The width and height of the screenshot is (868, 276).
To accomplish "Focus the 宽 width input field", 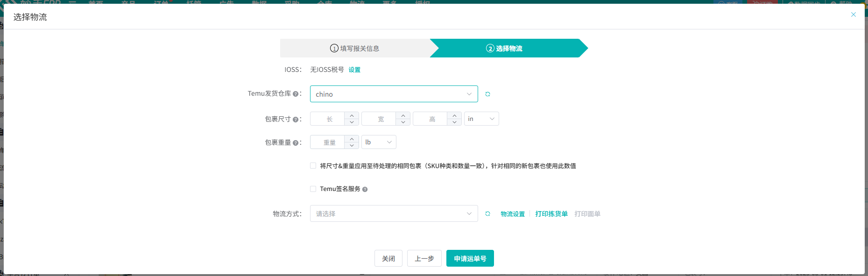I will (x=379, y=119).
